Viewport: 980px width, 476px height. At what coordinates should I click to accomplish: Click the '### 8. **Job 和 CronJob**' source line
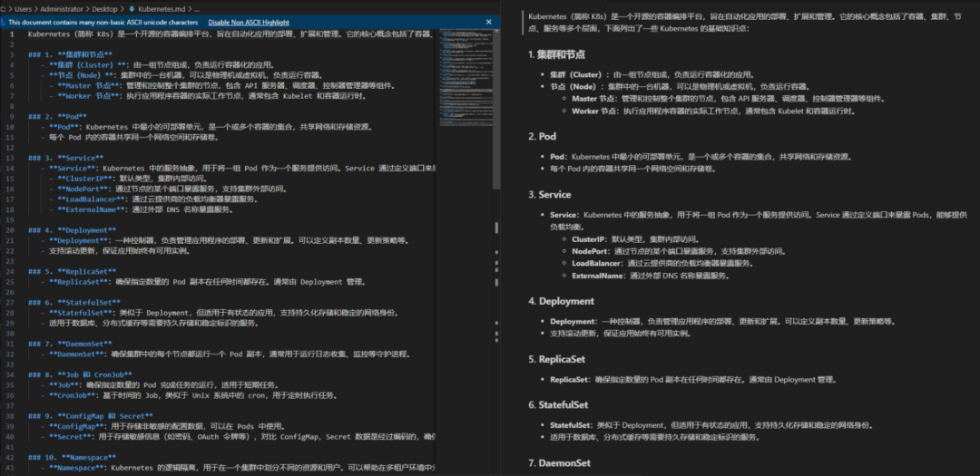pos(80,374)
